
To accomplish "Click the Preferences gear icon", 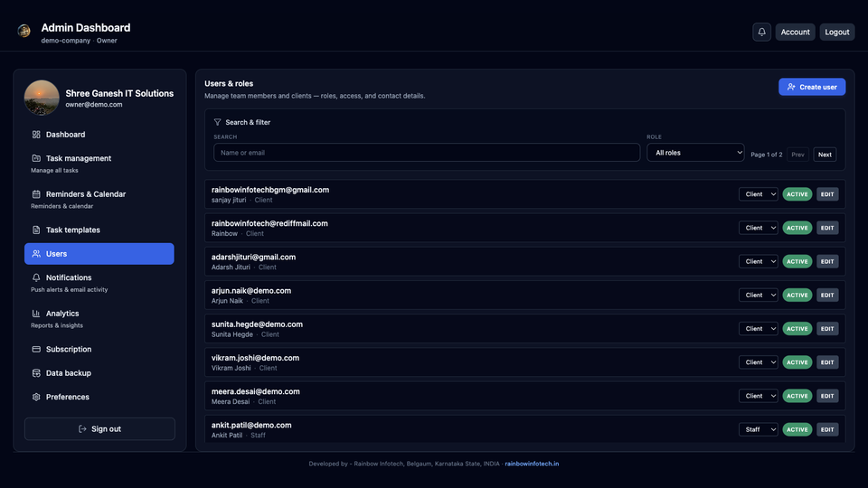I will click(36, 397).
